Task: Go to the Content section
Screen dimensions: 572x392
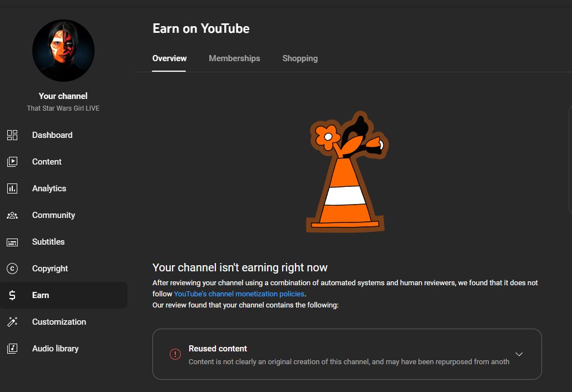Action: click(64, 162)
